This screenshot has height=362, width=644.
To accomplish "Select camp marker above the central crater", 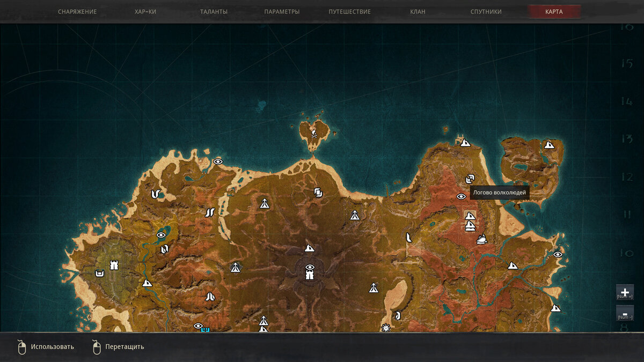I will tap(309, 248).
